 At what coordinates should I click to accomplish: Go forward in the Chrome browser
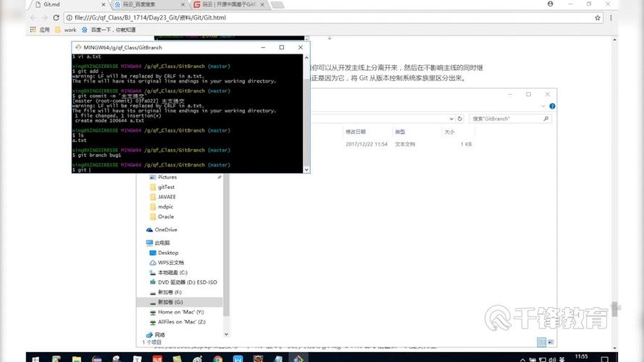(44, 17)
